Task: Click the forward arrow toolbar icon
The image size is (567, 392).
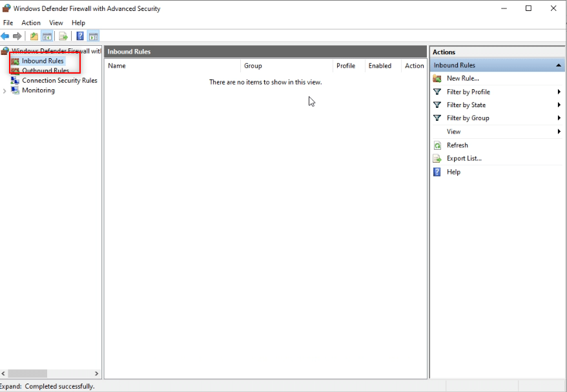Action: coord(17,36)
